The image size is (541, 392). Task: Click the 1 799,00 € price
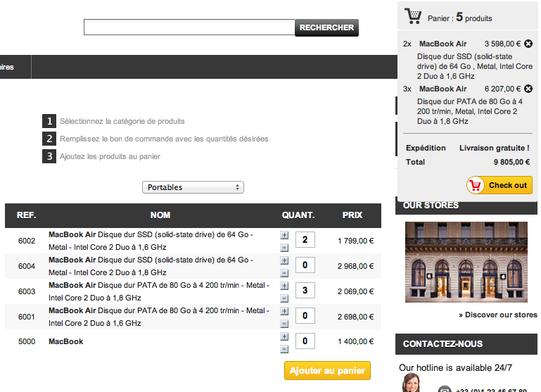tap(356, 241)
